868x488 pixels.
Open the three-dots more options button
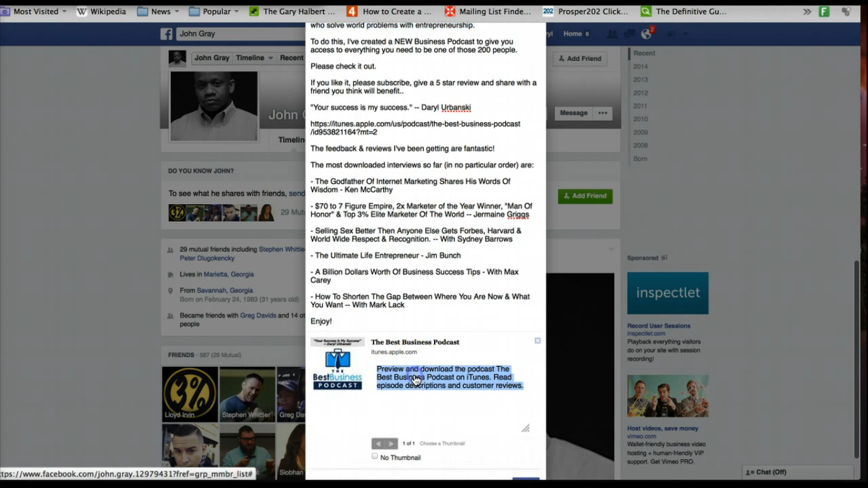pyautogui.click(x=602, y=113)
